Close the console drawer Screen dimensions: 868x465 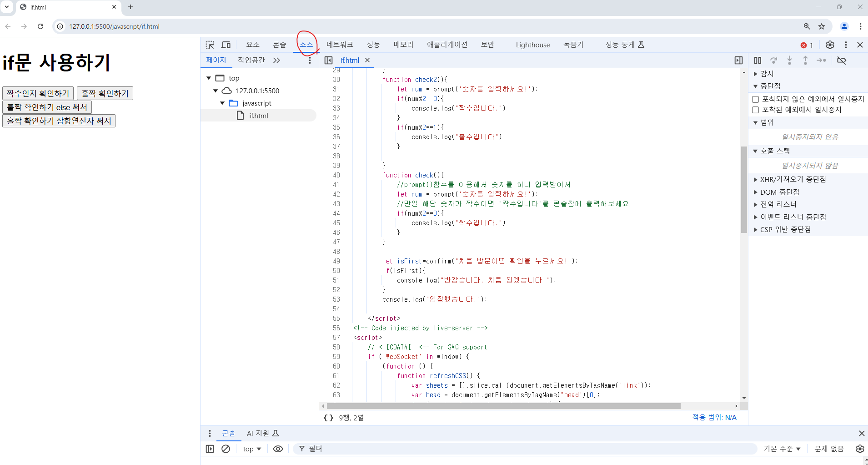coord(862,434)
